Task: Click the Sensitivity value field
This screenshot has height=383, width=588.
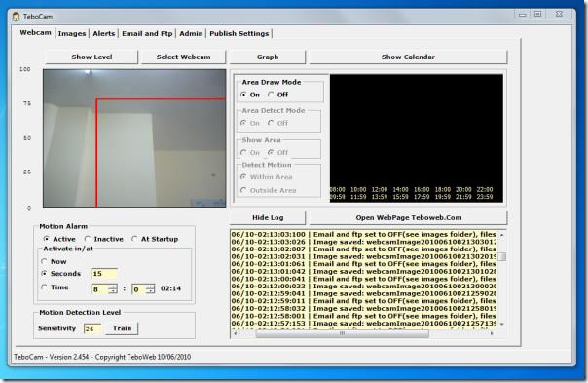Action: click(92, 328)
